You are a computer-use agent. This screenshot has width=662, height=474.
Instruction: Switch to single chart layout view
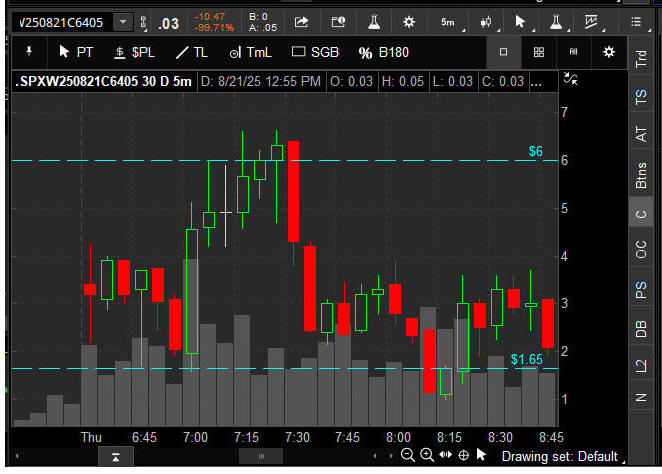[x=504, y=52]
